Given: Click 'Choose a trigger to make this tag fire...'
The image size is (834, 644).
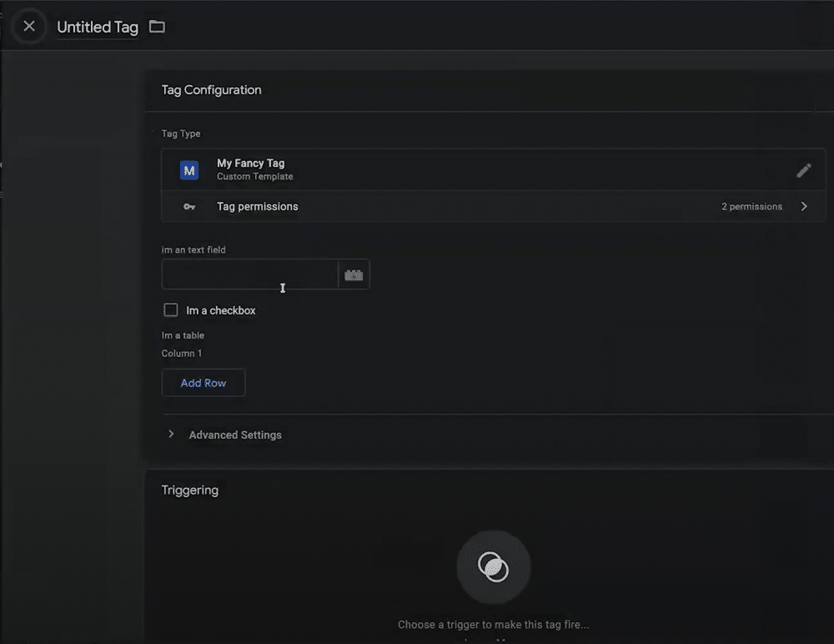Looking at the screenshot, I should [x=493, y=624].
